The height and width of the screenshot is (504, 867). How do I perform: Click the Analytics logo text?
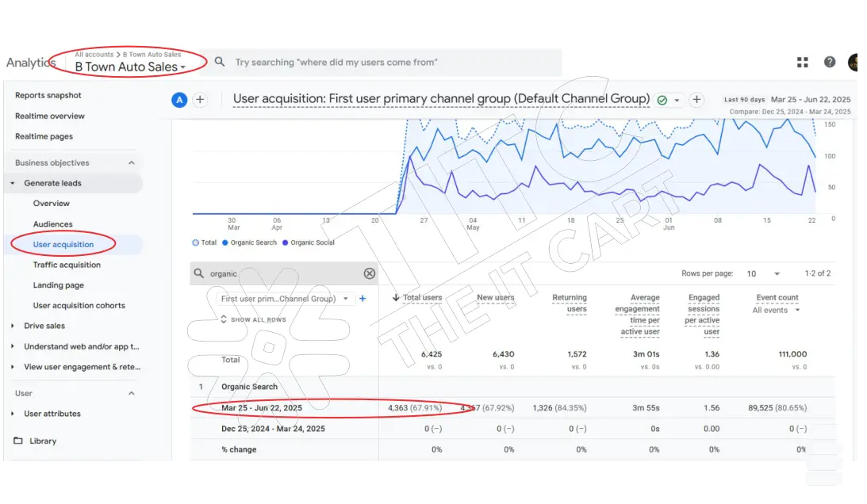(x=31, y=63)
